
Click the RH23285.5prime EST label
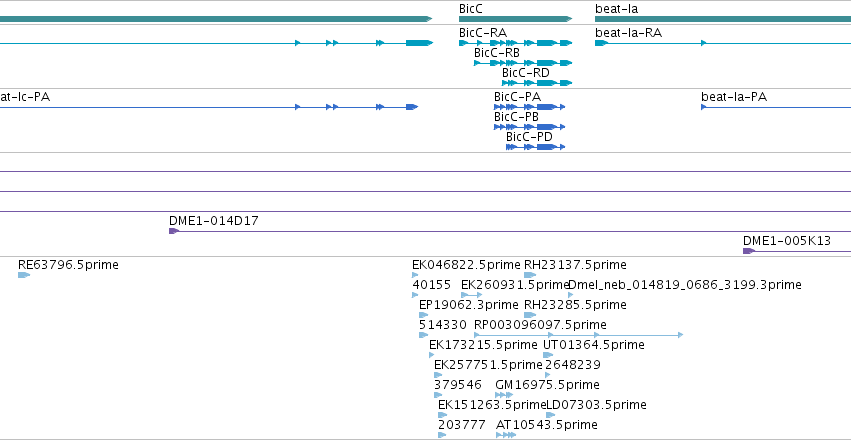point(575,305)
